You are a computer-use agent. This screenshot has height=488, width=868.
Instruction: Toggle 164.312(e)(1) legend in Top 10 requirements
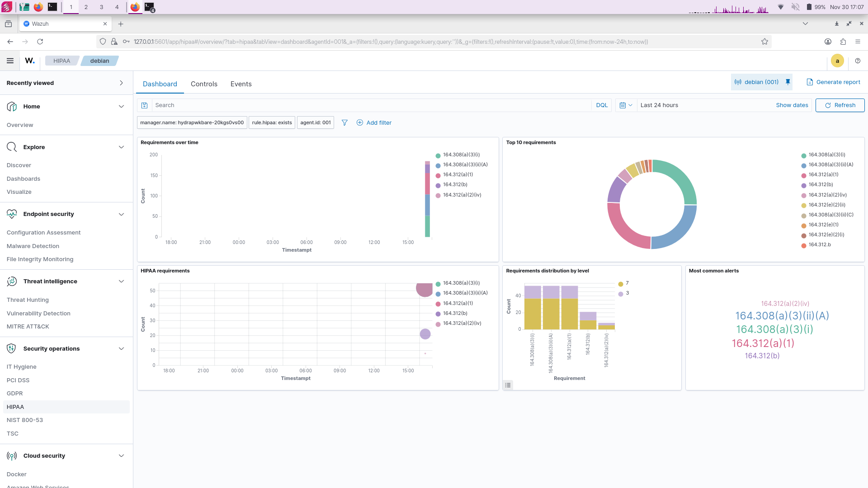[823, 225]
